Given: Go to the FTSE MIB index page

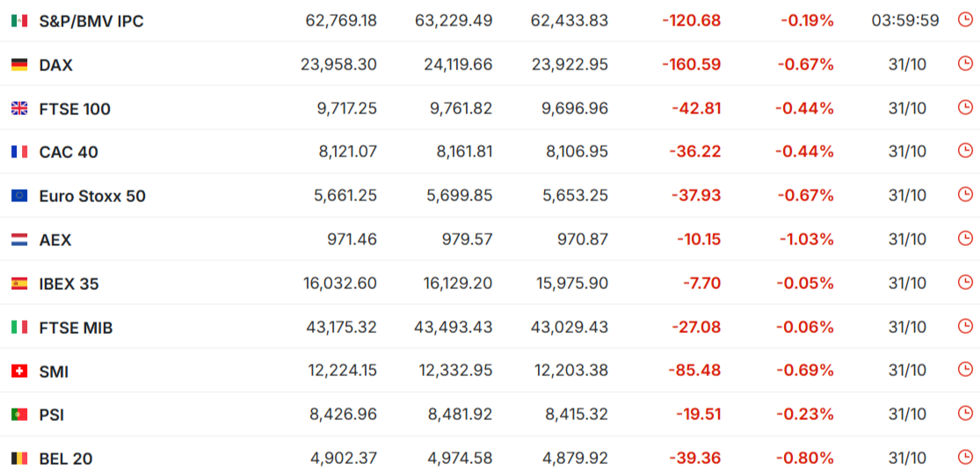Looking at the screenshot, I should [x=76, y=328].
